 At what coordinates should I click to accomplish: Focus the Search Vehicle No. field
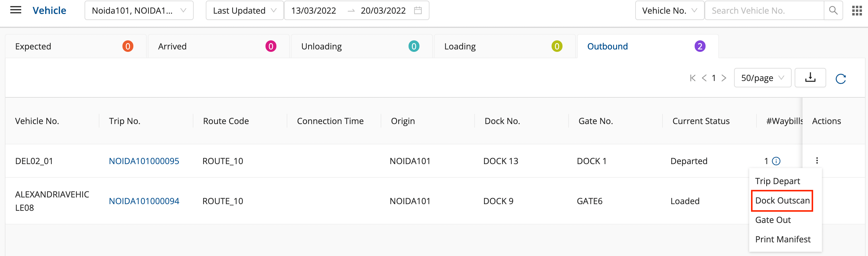pos(764,10)
